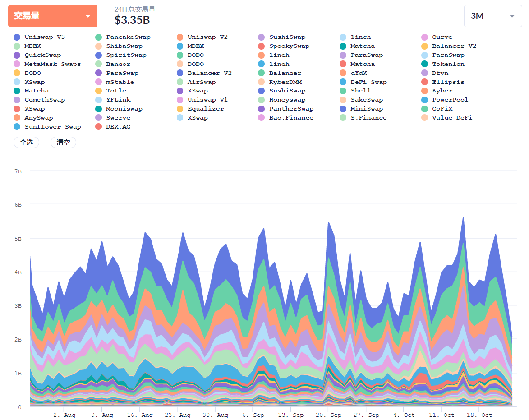Toggle the Sunflower Swap legend entry
Image resolution: width=529 pixels, height=420 pixels.
point(47,127)
